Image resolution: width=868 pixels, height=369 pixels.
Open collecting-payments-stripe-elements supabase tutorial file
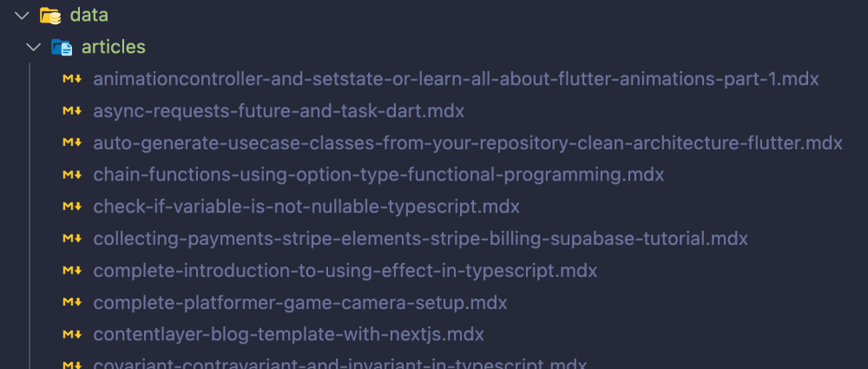tap(420, 238)
